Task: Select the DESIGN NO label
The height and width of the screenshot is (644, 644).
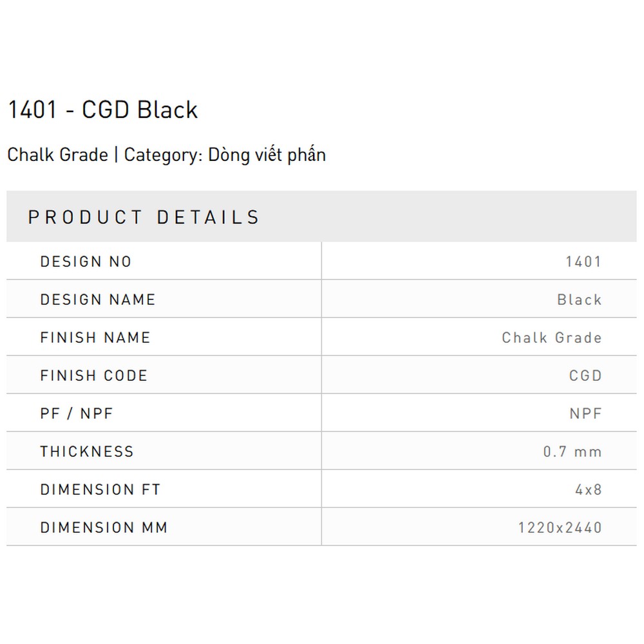Action: [x=86, y=261]
